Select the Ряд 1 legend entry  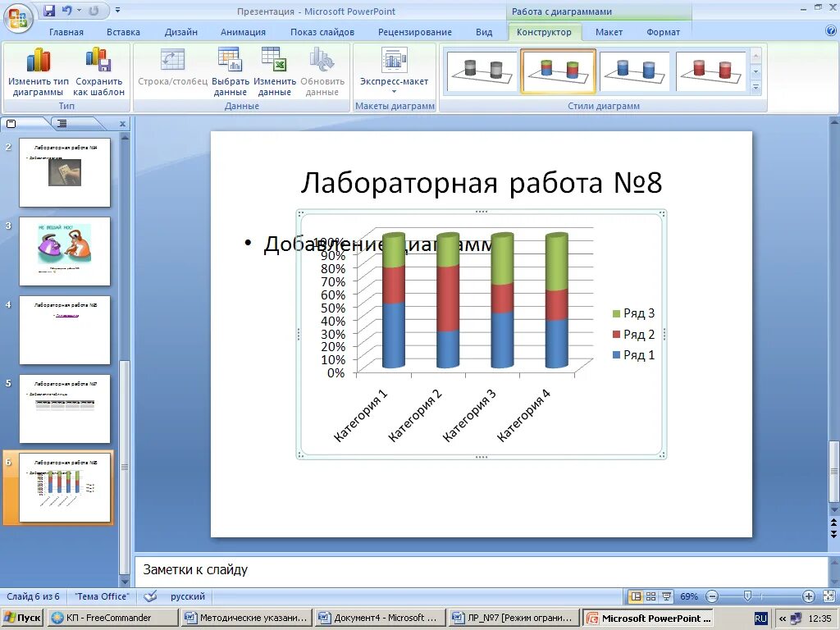pyautogui.click(x=633, y=354)
